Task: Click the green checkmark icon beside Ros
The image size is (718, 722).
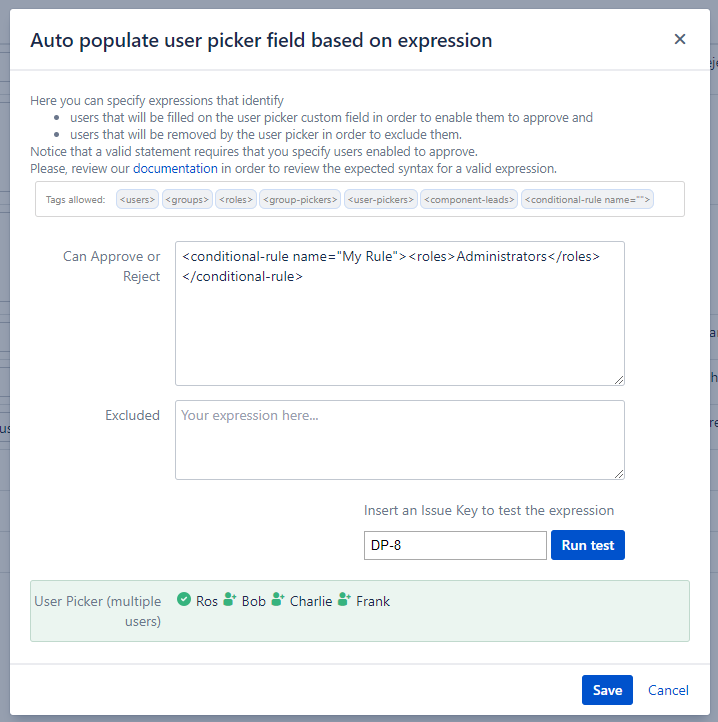Action: (x=184, y=600)
